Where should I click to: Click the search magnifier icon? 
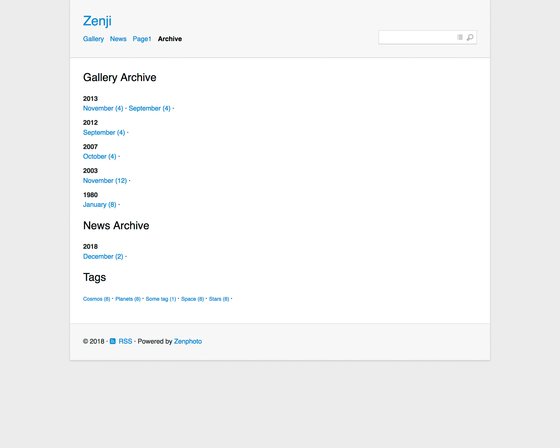click(470, 37)
